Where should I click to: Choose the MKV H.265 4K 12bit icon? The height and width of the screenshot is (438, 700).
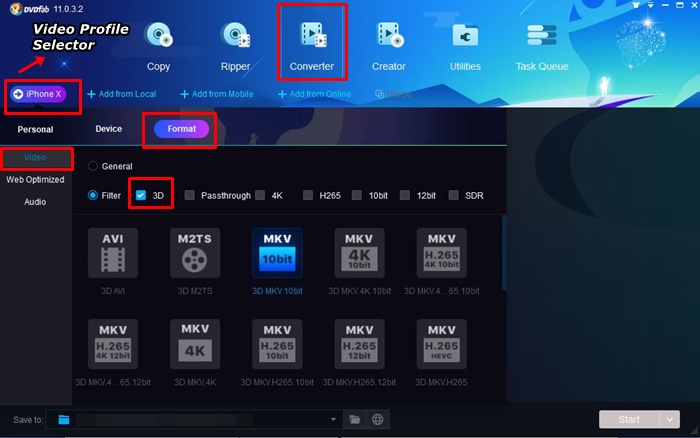point(113,344)
